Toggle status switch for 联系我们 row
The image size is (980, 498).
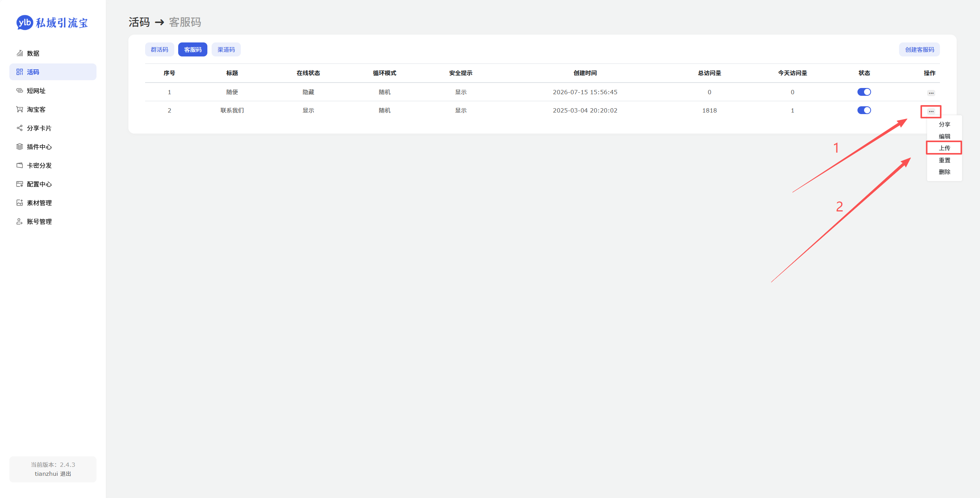click(x=864, y=110)
